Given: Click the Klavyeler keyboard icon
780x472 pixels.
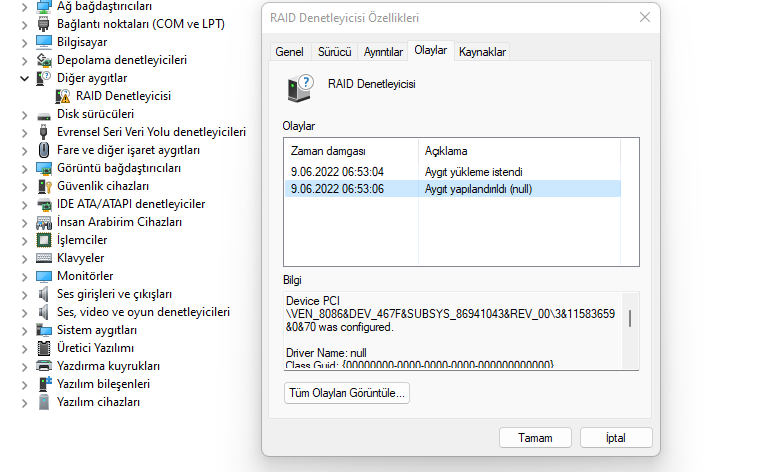Looking at the screenshot, I should point(44,258).
